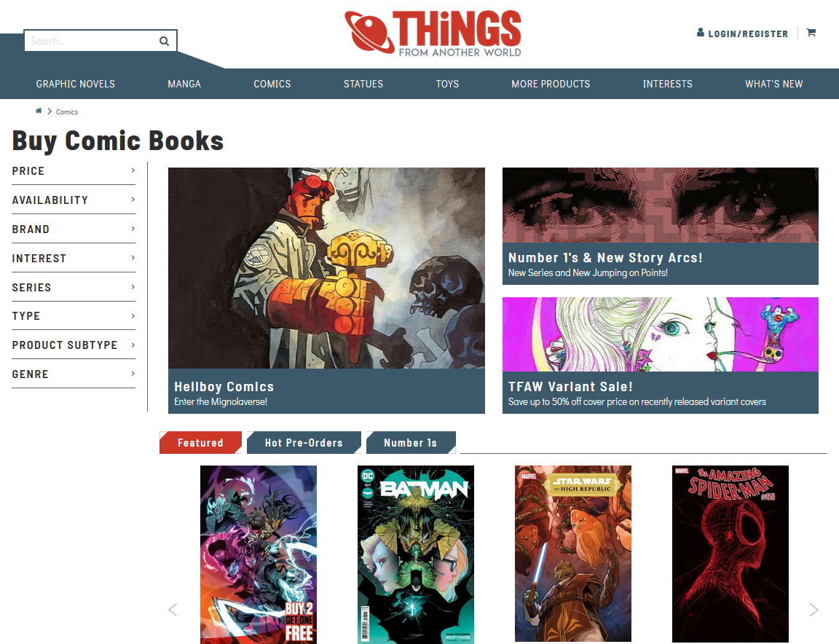This screenshot has height=644, width=839.
Task: Click the search magnifier icon
Action: coord(165,42)
